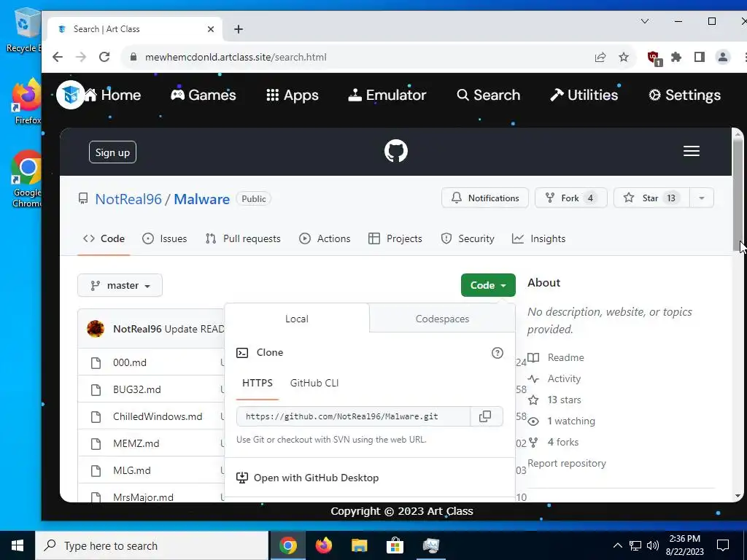Click the Notifications button
Viewport: 747px width, 560px height.
click(485, 198)
